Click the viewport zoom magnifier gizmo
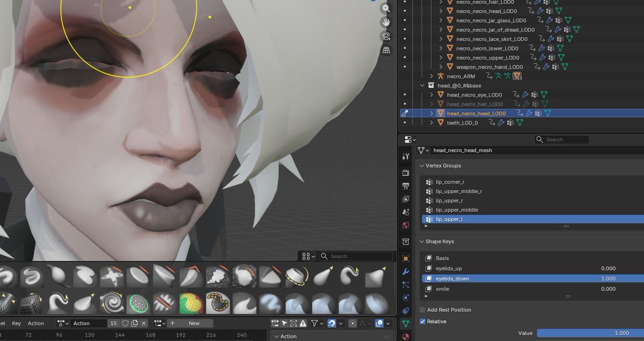The height and width of the screenshot is (341, 644). coord(386,8)
